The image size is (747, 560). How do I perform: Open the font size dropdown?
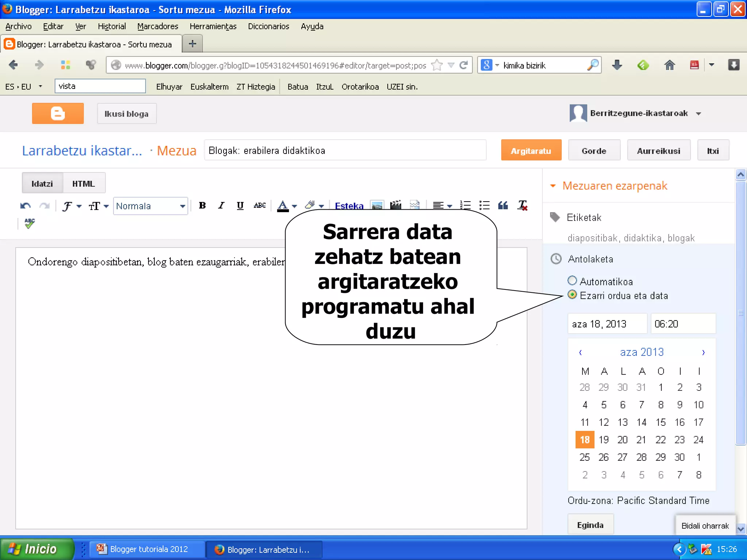click(98, 206)
